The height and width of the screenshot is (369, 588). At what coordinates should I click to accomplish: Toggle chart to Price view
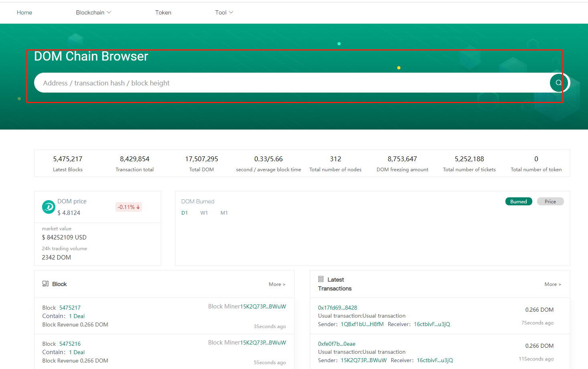550,202
